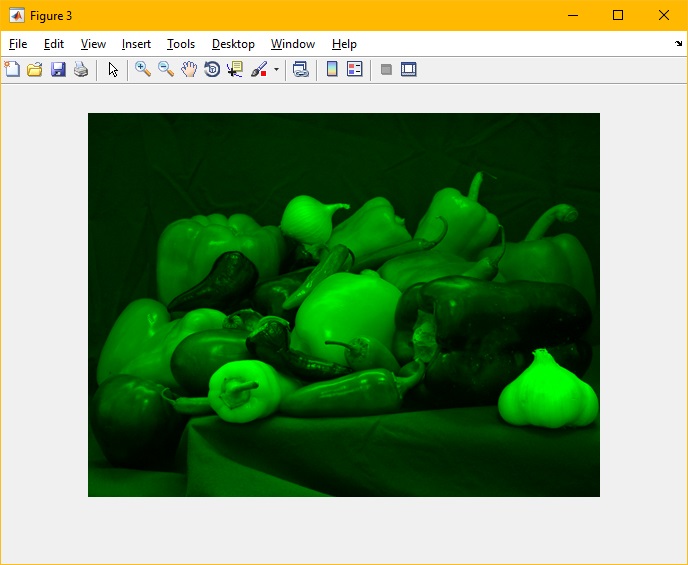Enable the Rotate 3D tool
The width and height of the screenshot is (688, 565).
pyautogui.click(x=212, y=69)
